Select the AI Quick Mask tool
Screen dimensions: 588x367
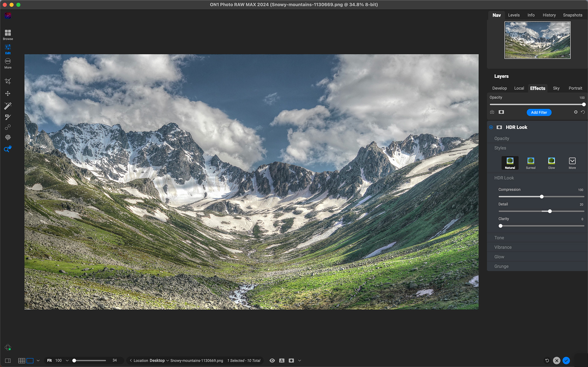(x=8, y=106)
